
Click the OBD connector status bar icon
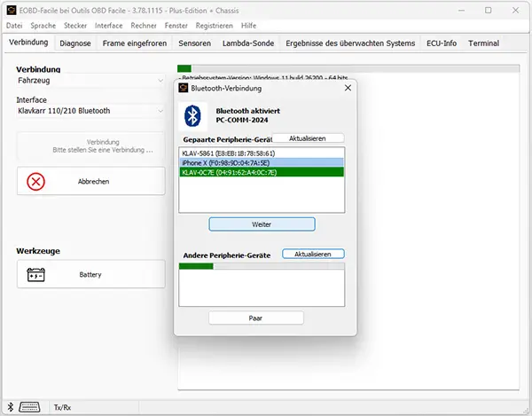pos(30,407)
